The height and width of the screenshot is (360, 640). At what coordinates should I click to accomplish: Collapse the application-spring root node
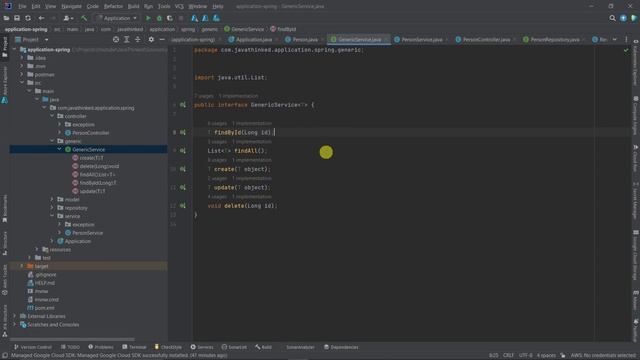15,49
